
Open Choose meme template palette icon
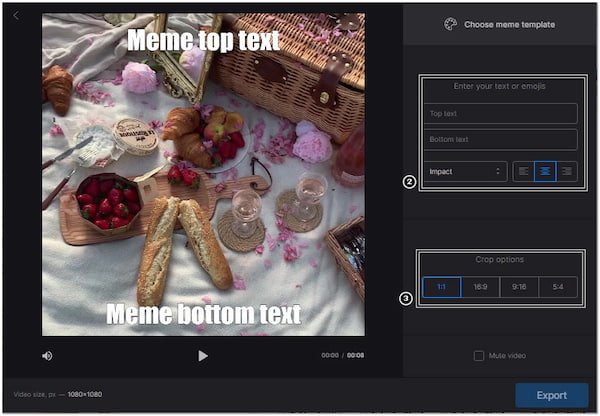point(450,24)
